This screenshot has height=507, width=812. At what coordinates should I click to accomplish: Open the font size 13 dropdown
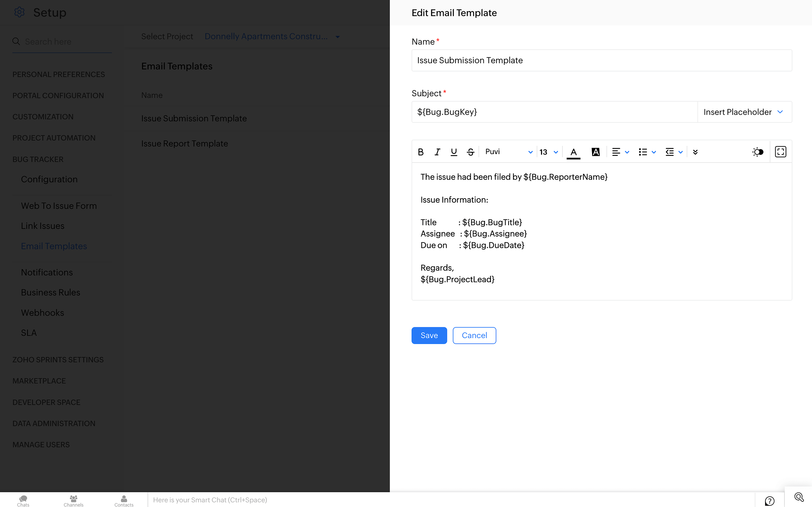point(549,152)
